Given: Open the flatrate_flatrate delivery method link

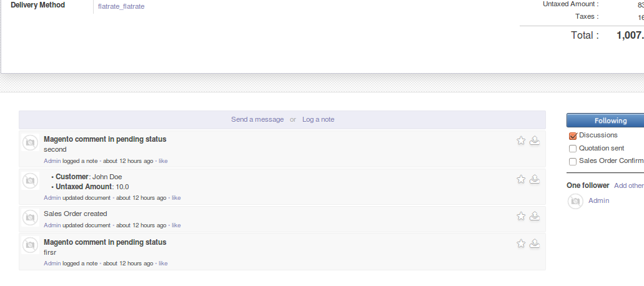Looking at the screenshot, I should point(121,7).
